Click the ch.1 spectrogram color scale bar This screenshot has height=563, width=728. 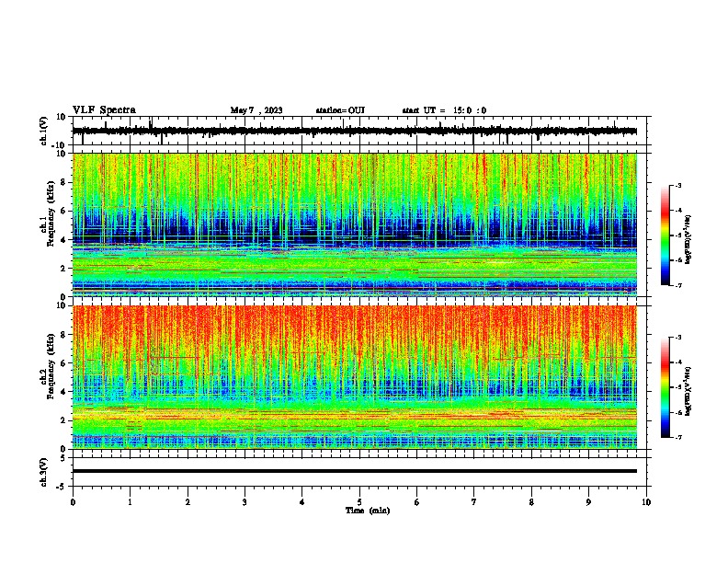(x=665, y=236)
